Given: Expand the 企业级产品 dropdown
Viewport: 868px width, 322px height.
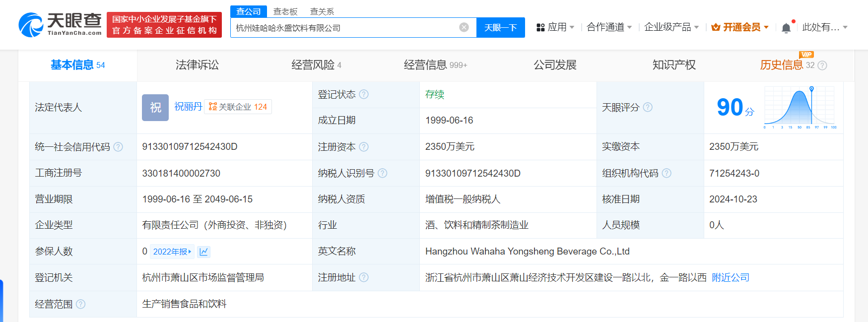Looking at the screenshot, I should (696, 27).
